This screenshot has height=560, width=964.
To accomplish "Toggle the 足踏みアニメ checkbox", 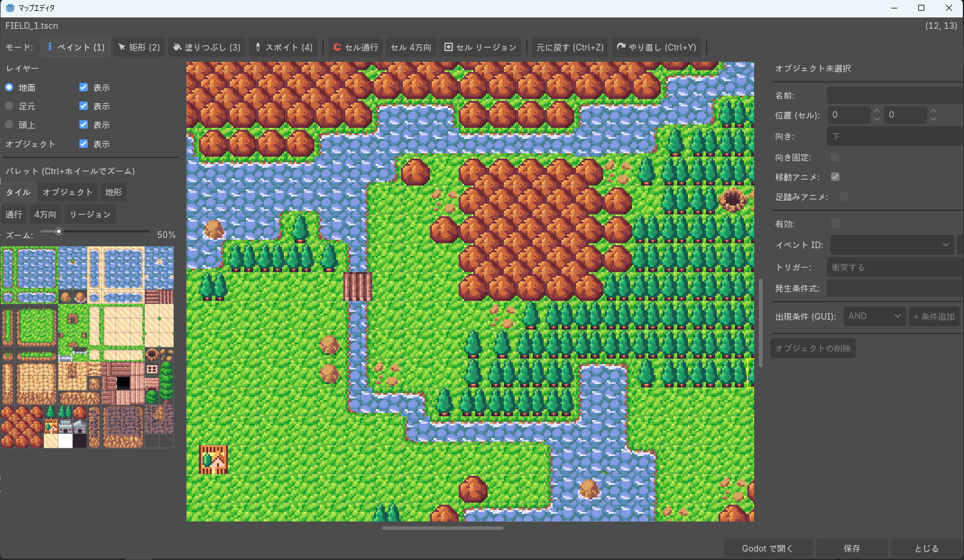I will click(844, 196).
